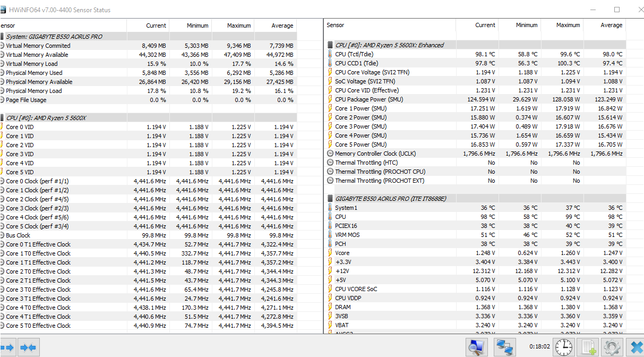Click Sensor column header in the right sensor panel

390,25
